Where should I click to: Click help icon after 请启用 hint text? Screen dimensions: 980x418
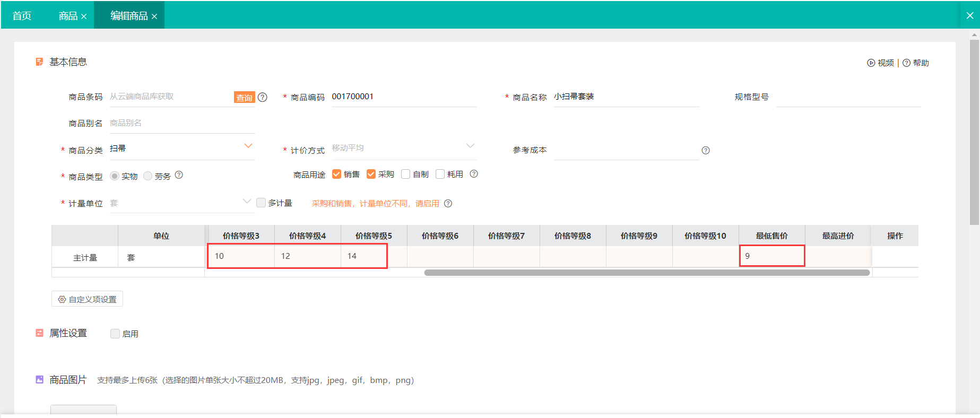coord(448,203)
